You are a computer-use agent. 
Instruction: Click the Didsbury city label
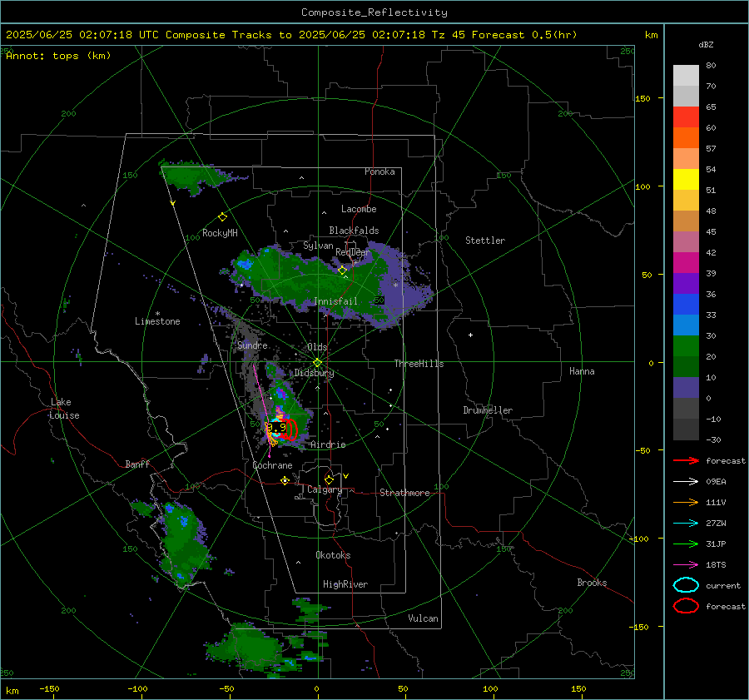click(x=314, y=373)
